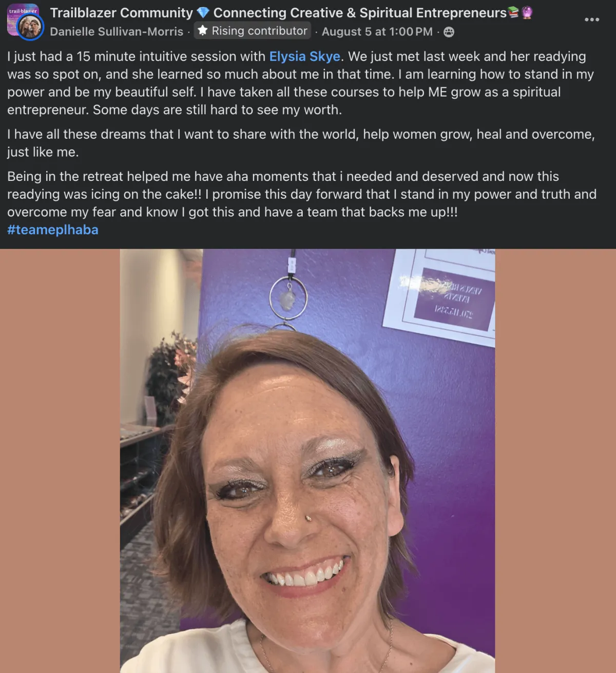Click the Rising contributor badge

[253, 31]
